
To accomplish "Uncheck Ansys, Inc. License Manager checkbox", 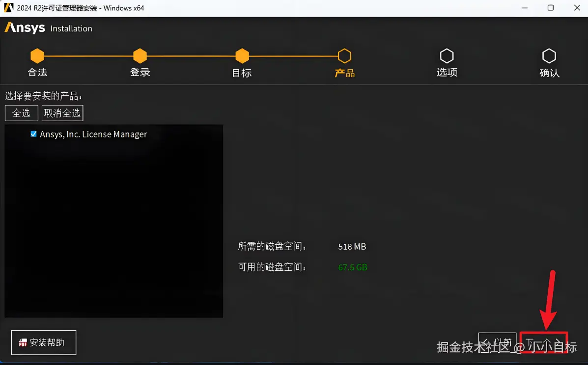I will (x=33, y=134).
